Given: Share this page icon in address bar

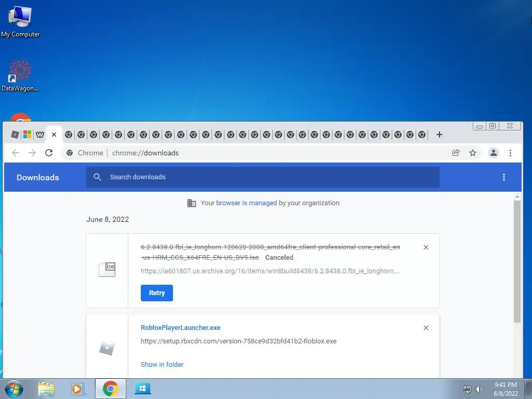Looking at the screenshot, I should click(456, 153).
